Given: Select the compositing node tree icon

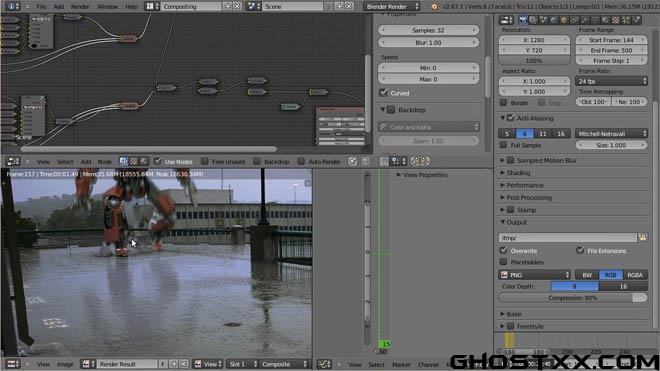Looking at the screenshot, I should [x=123, y=161].
